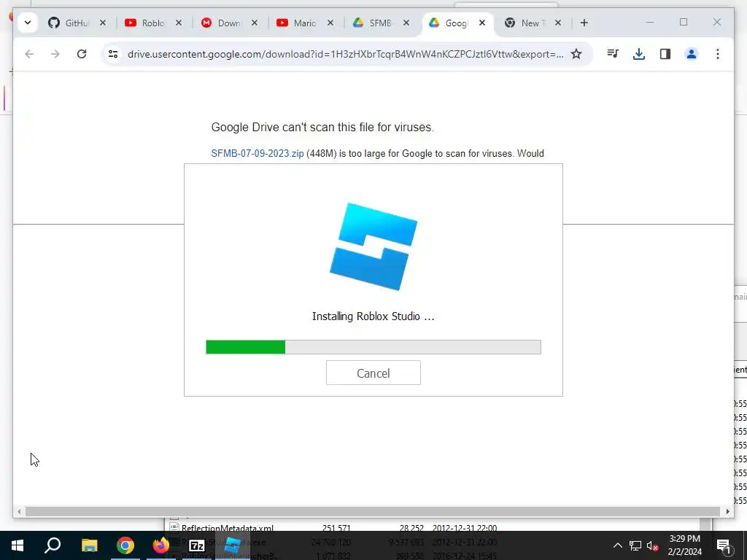Image resolution: width=747 pixels, height=560 pixels.
Task: Open Roblox Studio installer taskbar icon
Action: click(233, 545)
